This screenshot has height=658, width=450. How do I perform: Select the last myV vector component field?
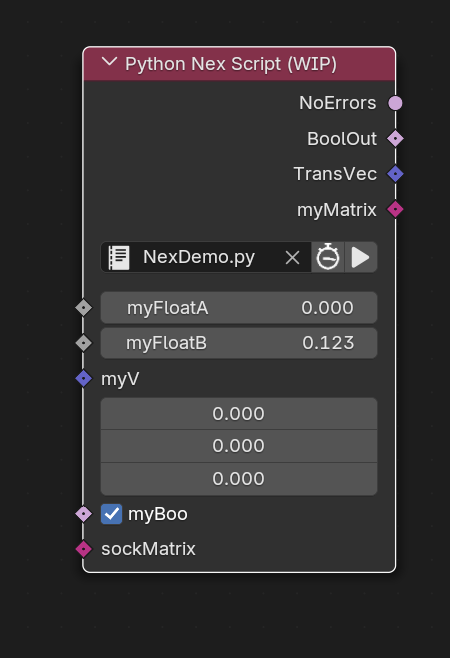click(239, 479)
